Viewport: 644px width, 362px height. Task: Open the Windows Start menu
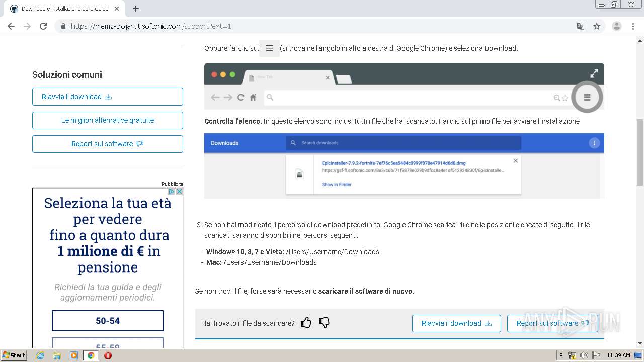click(x=14, y=355)
